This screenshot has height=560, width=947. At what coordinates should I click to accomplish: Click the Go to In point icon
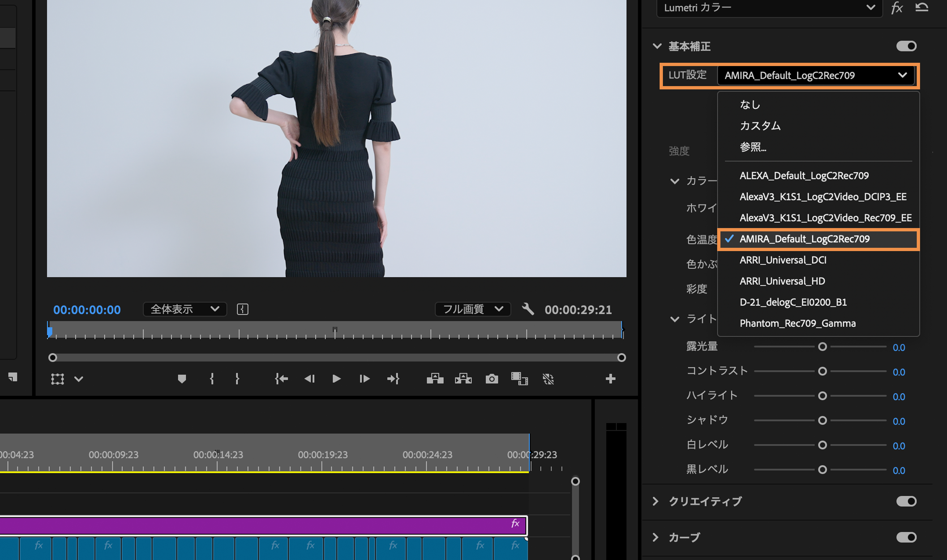tap(281, 379)
